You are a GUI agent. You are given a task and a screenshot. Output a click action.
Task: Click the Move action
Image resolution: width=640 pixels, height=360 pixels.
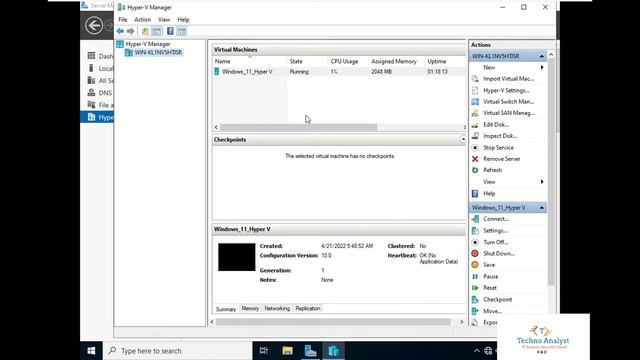point(492,311)
